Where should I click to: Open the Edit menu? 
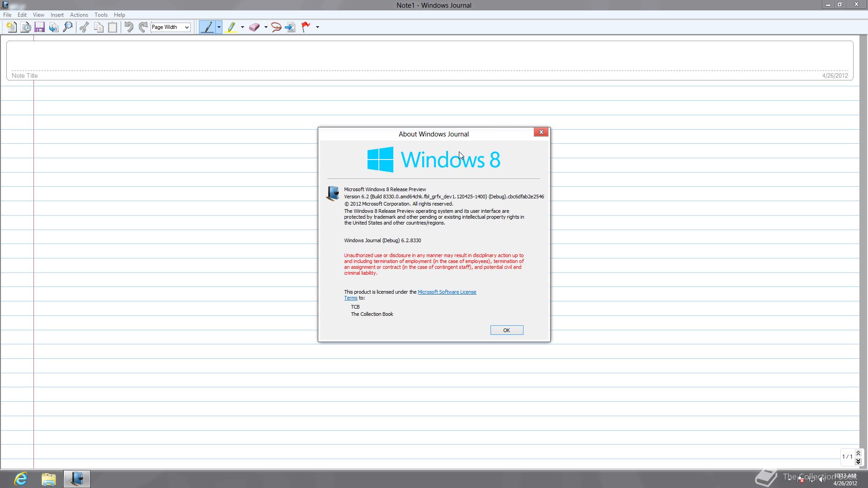point(22,15)
